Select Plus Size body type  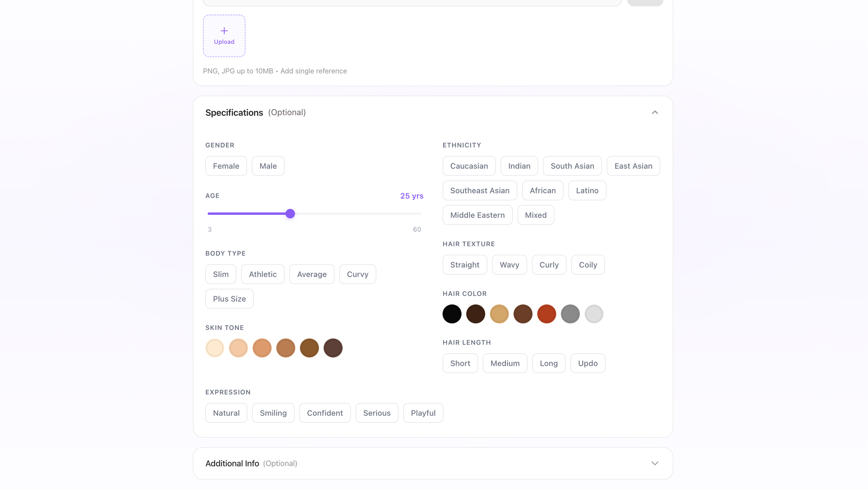(x=229, y=299)
